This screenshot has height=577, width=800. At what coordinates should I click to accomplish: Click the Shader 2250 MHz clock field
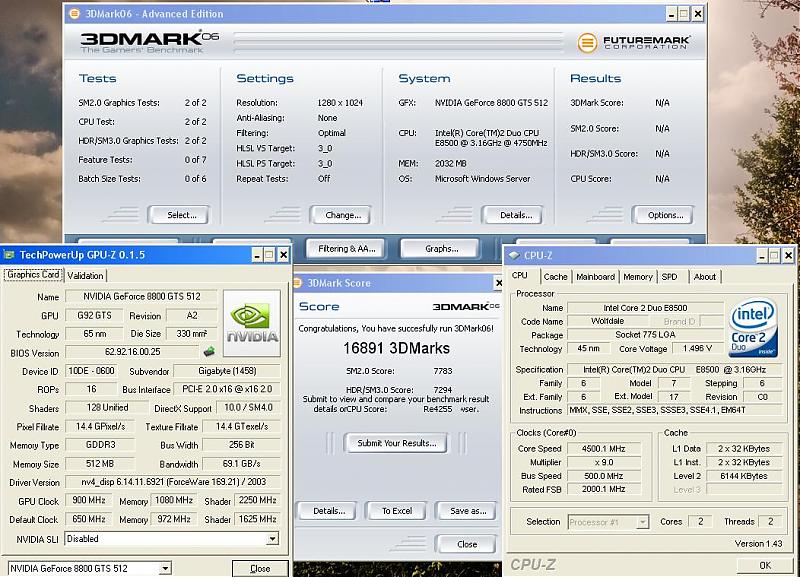(257, 500)
